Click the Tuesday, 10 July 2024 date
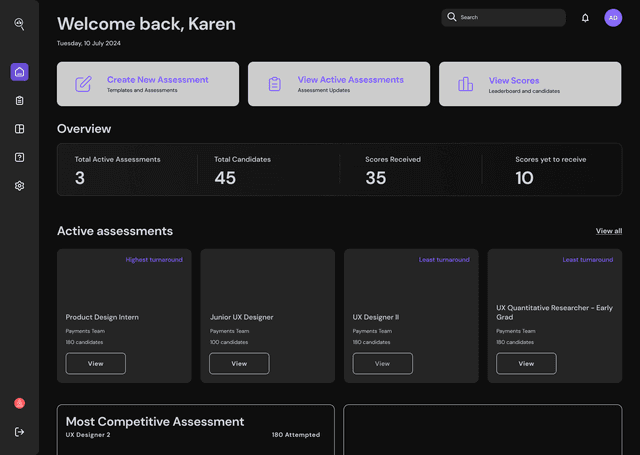The height and width of the screenshot is (455, 640). coord(89,43)
